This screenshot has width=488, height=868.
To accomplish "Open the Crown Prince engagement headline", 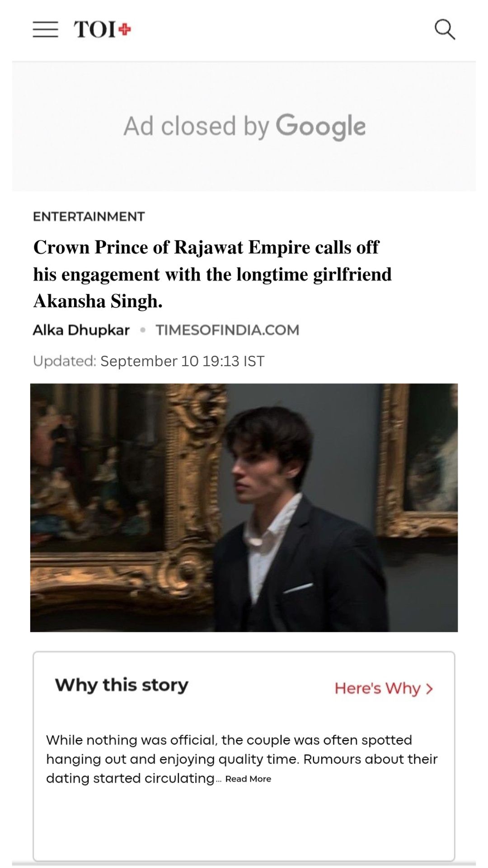I will pos(212,274).
